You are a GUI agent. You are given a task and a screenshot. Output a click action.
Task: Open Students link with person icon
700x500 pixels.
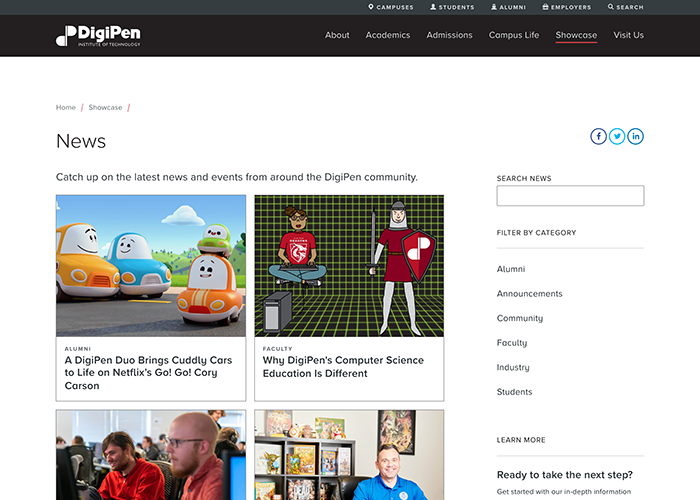point(452,7)
